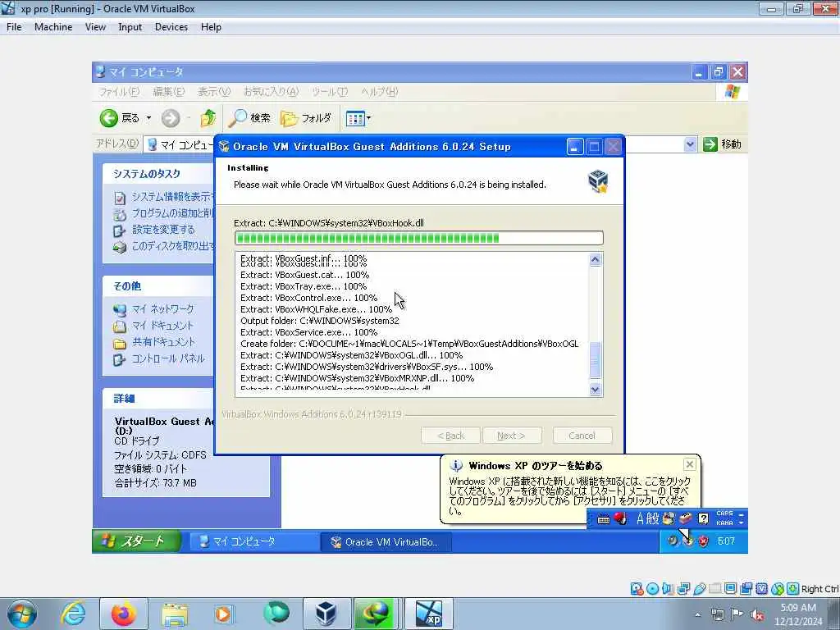This screenshot has height=630, width=840.
Task: Click Right Ctrl host key indicator
Action: coord(819,589)
